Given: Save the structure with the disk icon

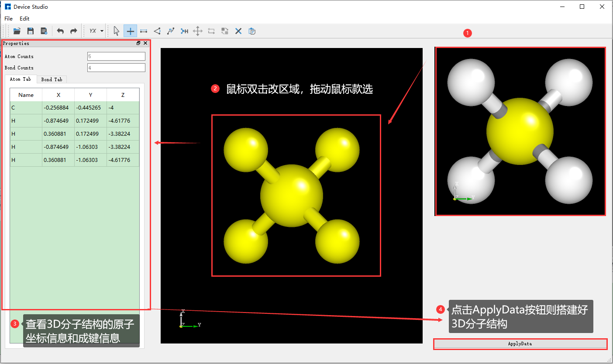Looking at the screenshot, I should point(30,31).
